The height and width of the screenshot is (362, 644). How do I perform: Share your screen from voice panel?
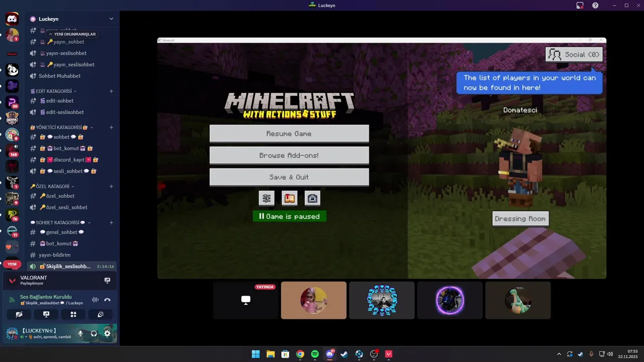point(46,314)
